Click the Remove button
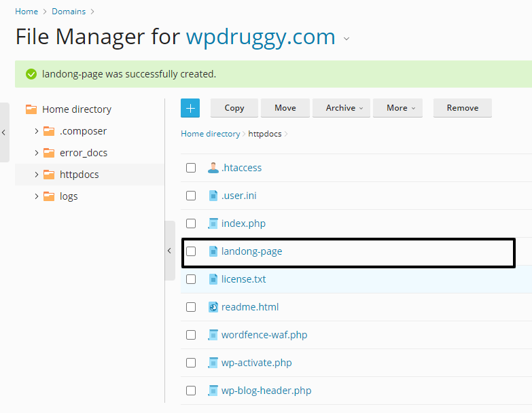 tap(463, 108)
